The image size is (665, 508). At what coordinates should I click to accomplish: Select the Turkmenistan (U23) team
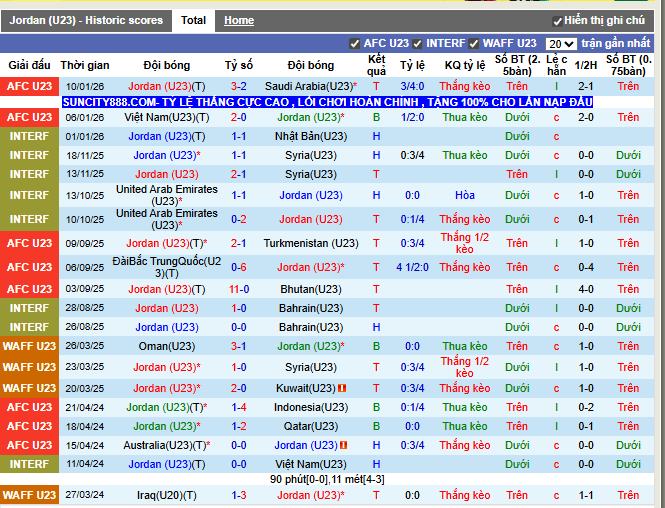(x=311, y=243)
